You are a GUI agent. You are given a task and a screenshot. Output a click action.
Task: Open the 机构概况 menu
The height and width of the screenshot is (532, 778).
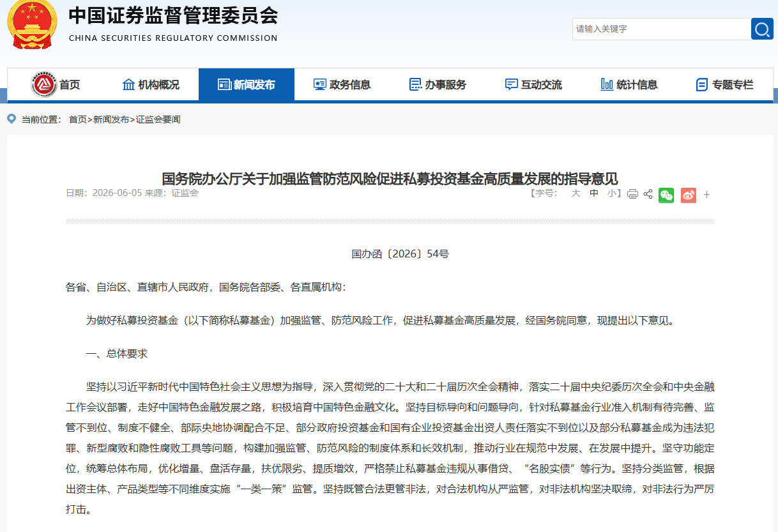[x=151, y=84]
